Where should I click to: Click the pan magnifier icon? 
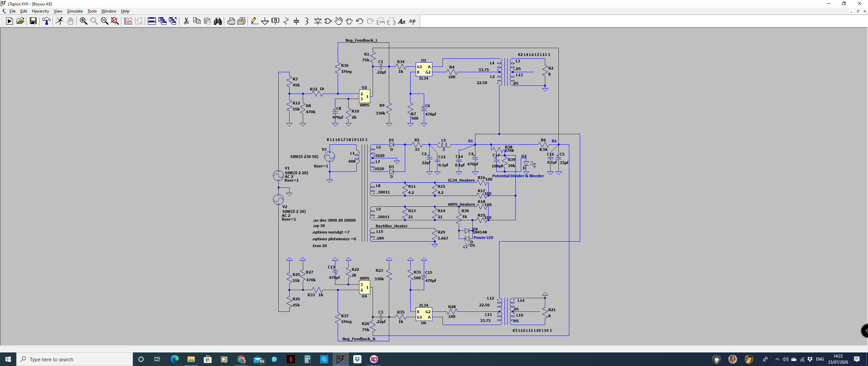click(94, 21)
